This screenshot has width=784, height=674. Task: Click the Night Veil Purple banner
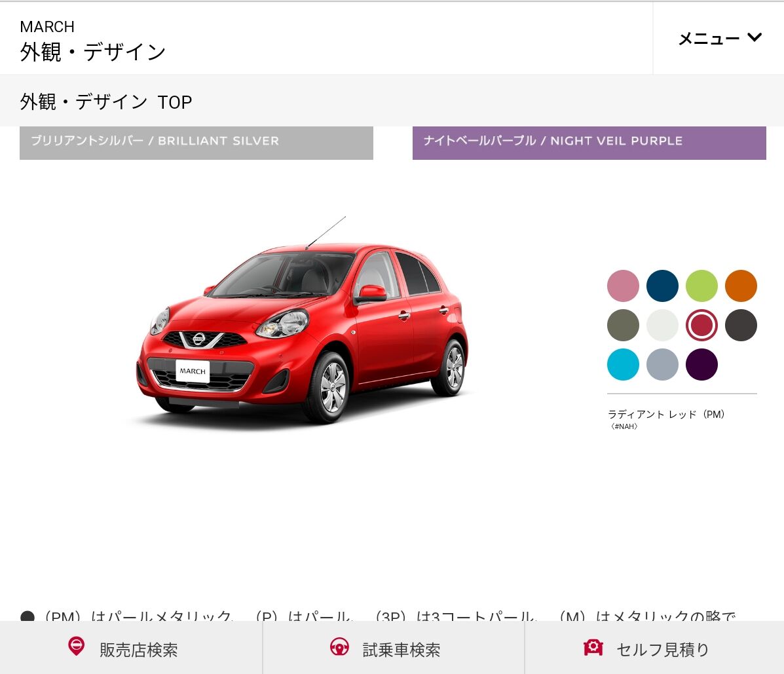(x=589, y=143)
